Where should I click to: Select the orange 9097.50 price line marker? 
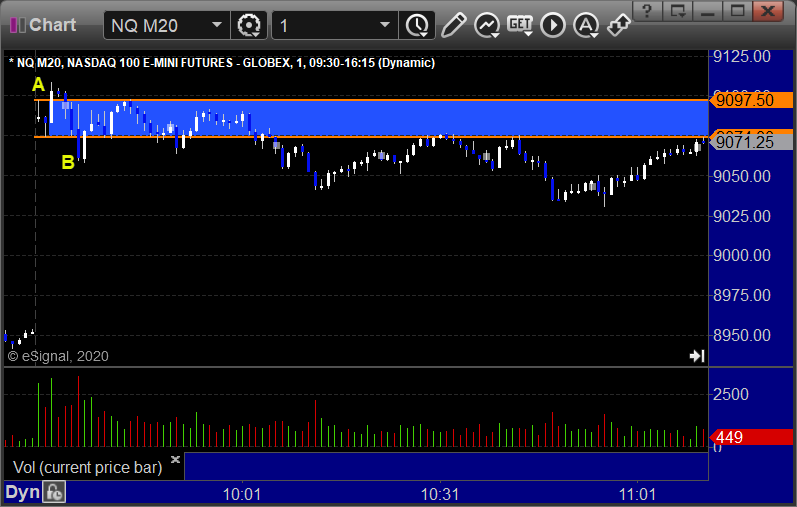[751, 100]
